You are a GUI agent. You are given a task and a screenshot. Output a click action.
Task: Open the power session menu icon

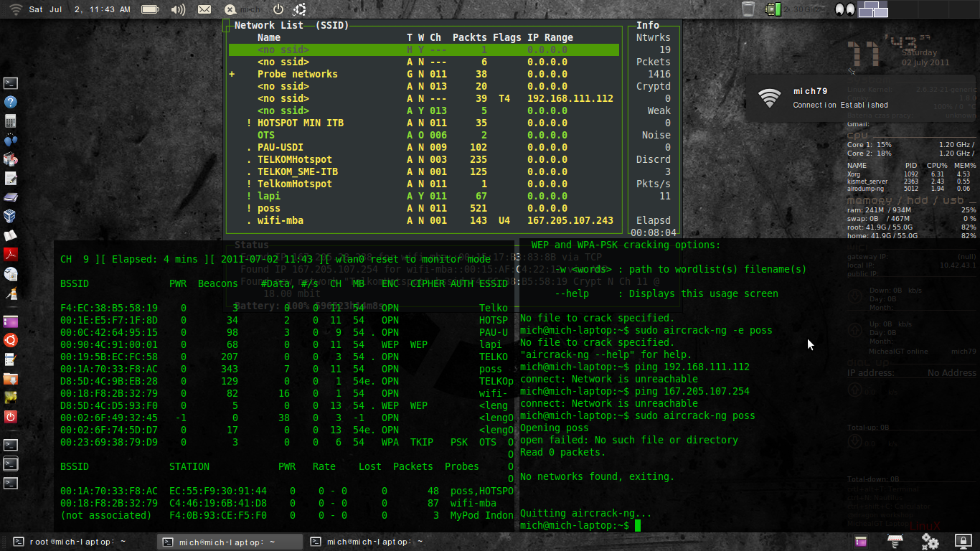(278, 9)
